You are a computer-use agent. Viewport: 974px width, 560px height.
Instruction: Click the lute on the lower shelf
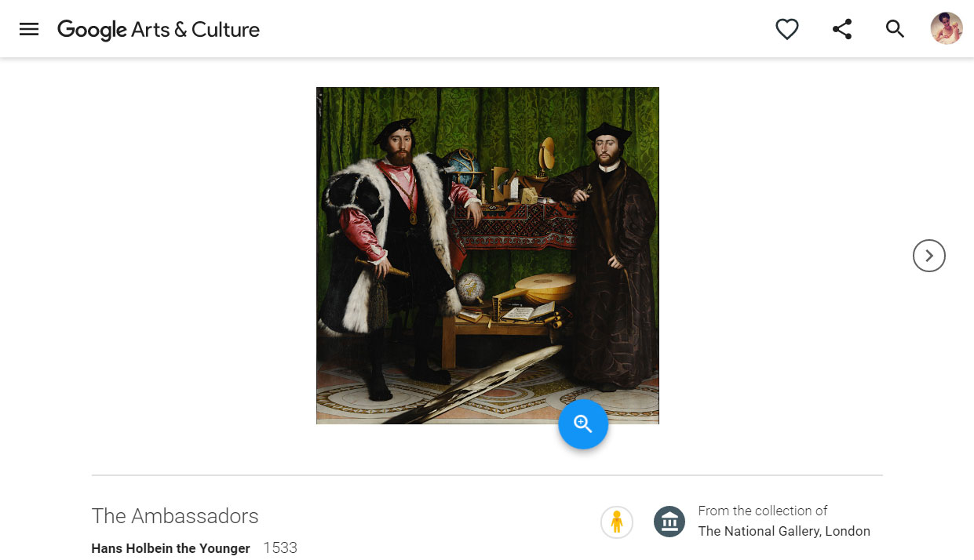point(542,289)
